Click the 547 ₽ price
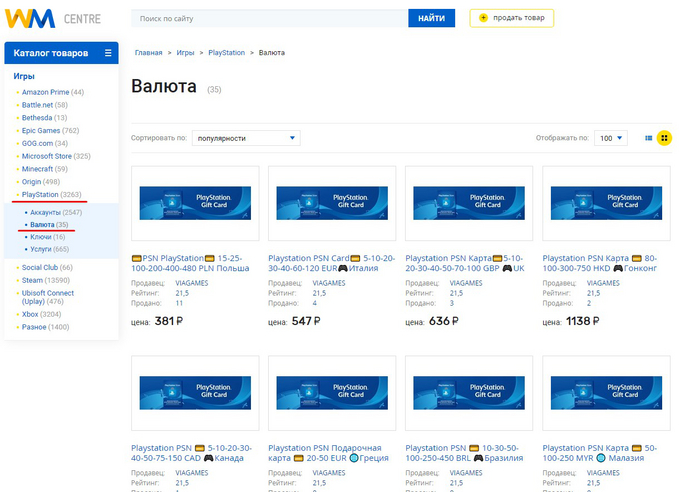The width and height of the screenshot is (700, 492). click(306, 321)
